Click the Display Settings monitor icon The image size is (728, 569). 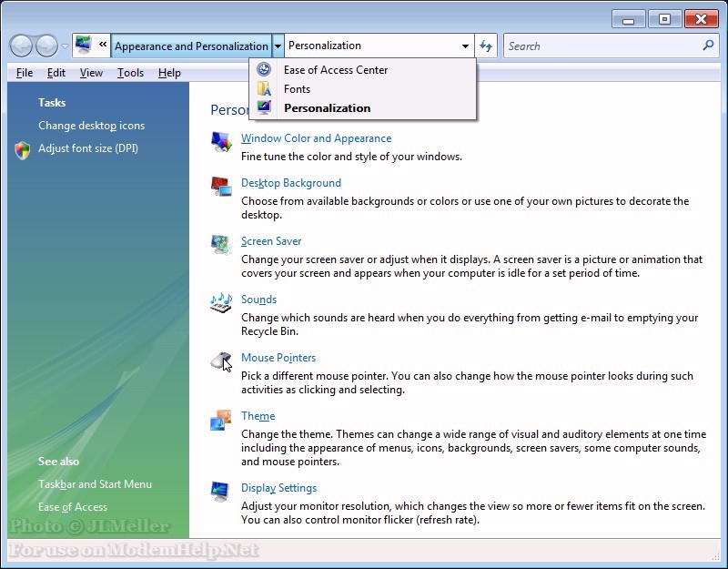(221, 491)
